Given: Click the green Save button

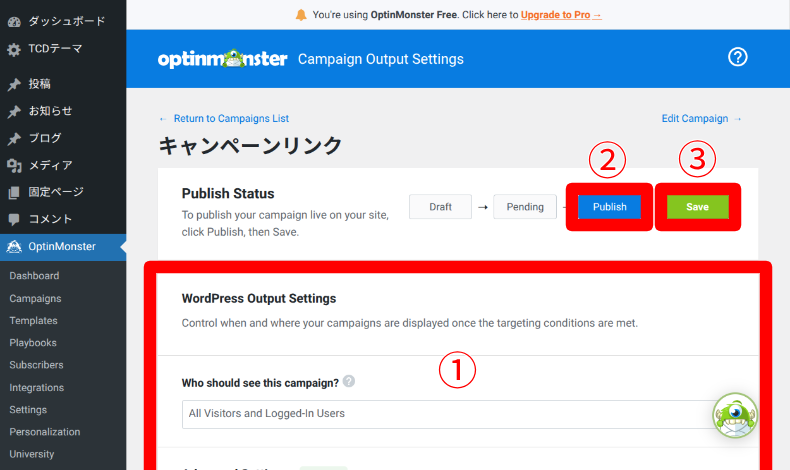Looking at the screenshot, I should pyautogui.click(x=697, y=207).
